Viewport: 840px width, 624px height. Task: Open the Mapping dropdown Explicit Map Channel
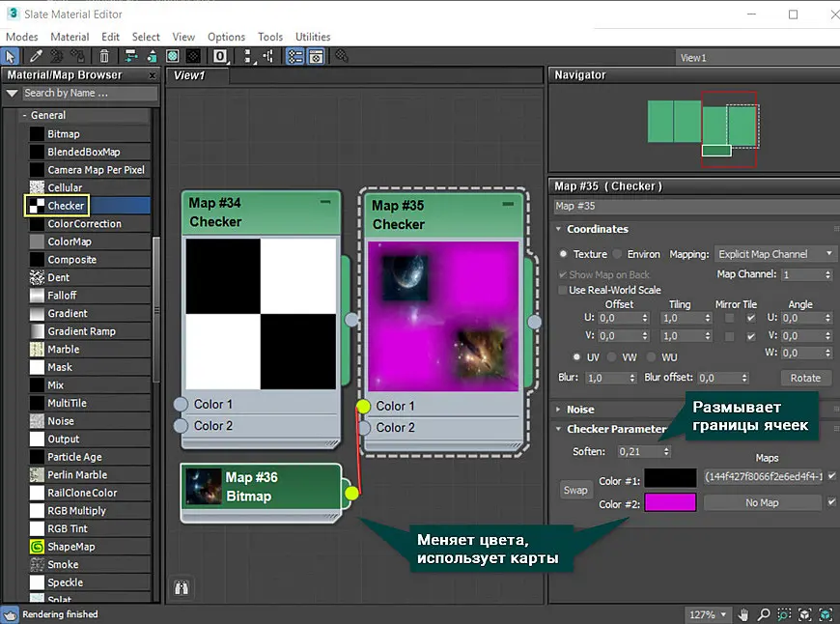[x=774, y=254]
